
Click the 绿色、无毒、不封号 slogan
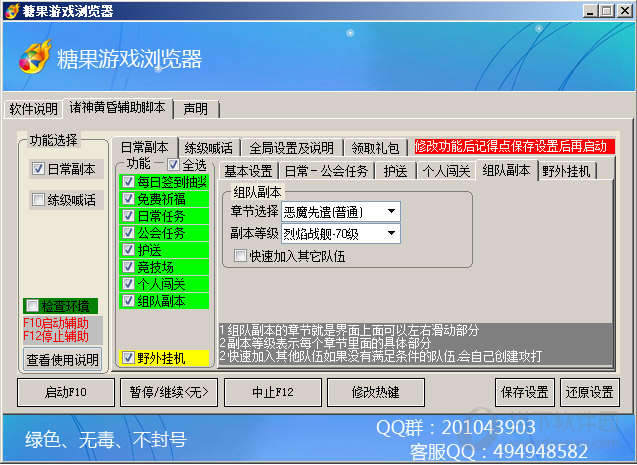coord(106,439)
